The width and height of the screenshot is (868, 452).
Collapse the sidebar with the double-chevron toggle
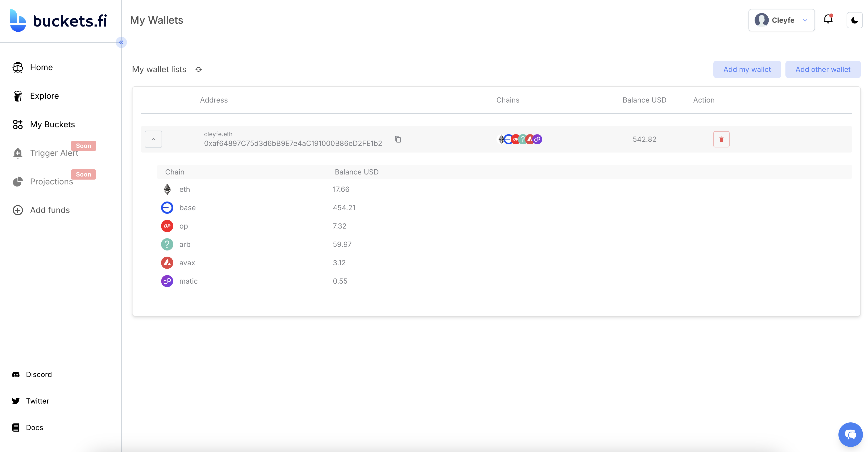point(121,42)
